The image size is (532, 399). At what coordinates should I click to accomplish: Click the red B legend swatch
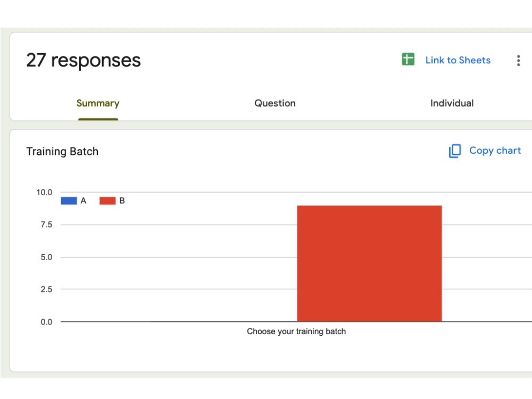click(x=107, y=201)
